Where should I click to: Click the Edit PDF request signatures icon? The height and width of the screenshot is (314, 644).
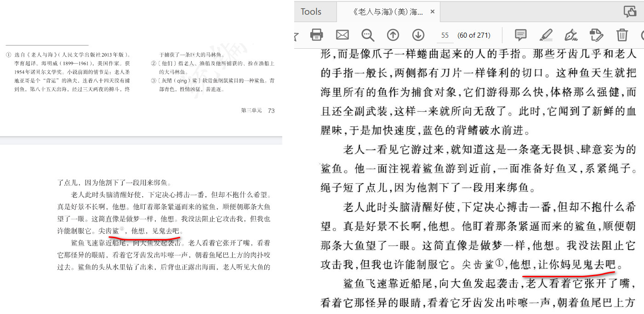(x=596, y=35)
